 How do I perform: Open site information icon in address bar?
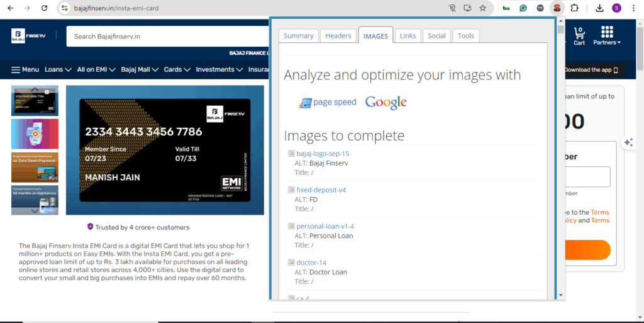[65, 8]
